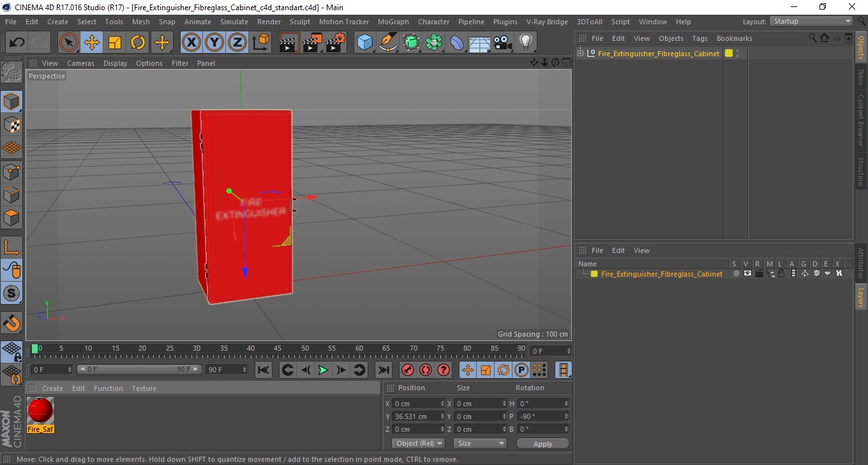Toggle Z-axis lock
The image size is (868, 465).
click(237, 43)
